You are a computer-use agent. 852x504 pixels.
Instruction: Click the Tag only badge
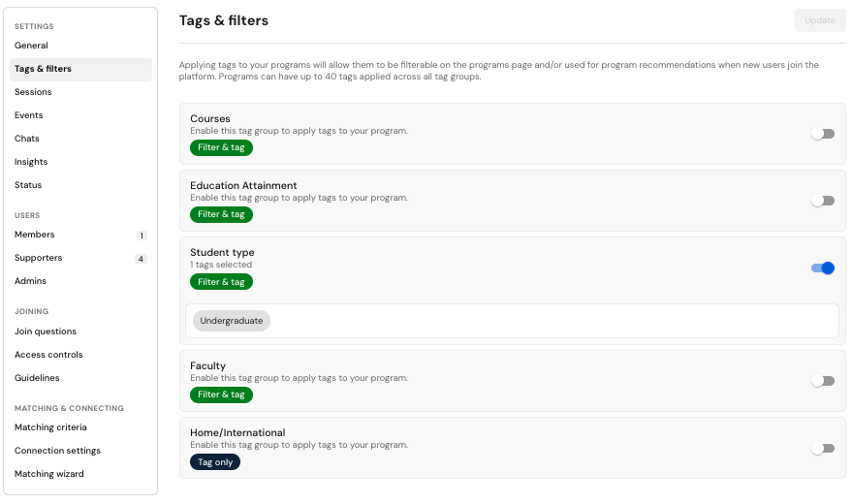pos(215,462)
